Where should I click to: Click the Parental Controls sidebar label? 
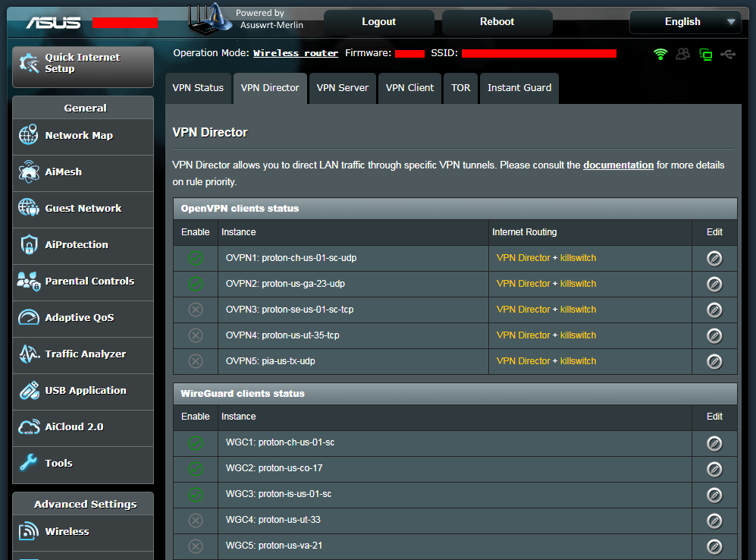point(89,282)
